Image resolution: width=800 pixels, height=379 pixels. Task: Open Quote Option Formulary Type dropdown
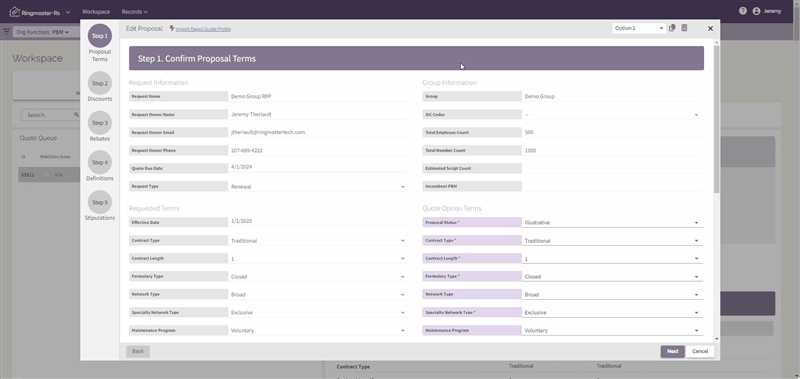point(612,276)
